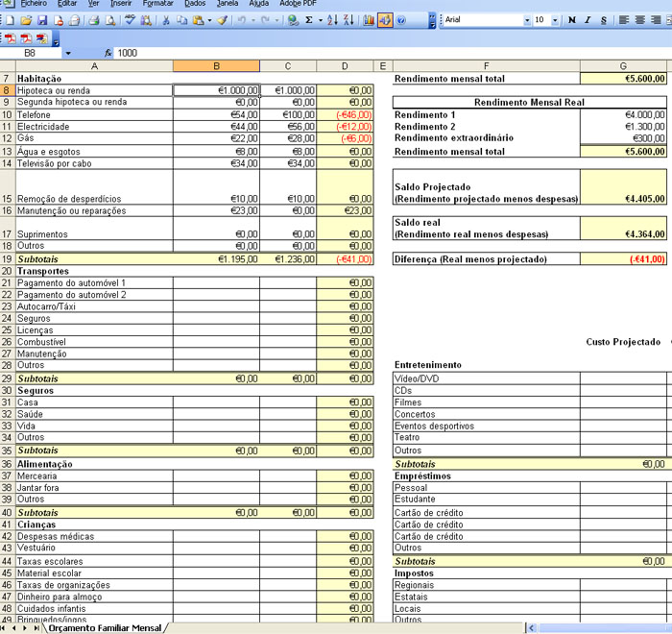Open the AutoSum functions dropdown arrow
This screenshot has height=634, width=672.
[320, 20]
